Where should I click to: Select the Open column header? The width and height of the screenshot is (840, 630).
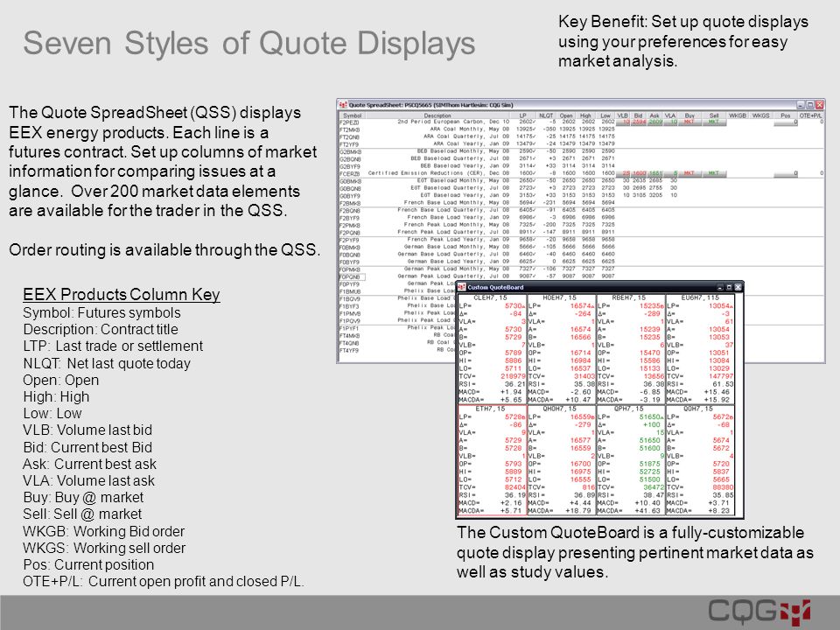566,115
